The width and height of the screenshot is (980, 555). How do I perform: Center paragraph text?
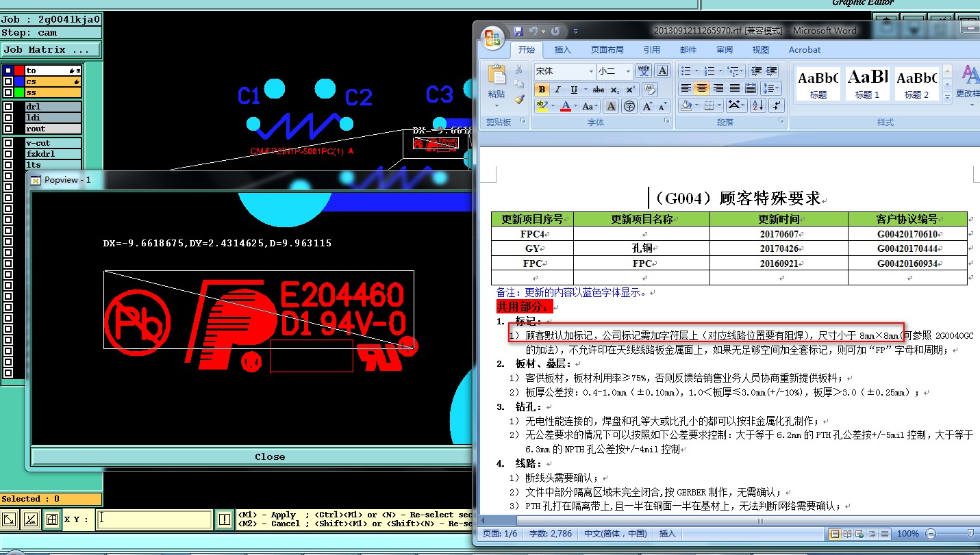coord(702,88)
